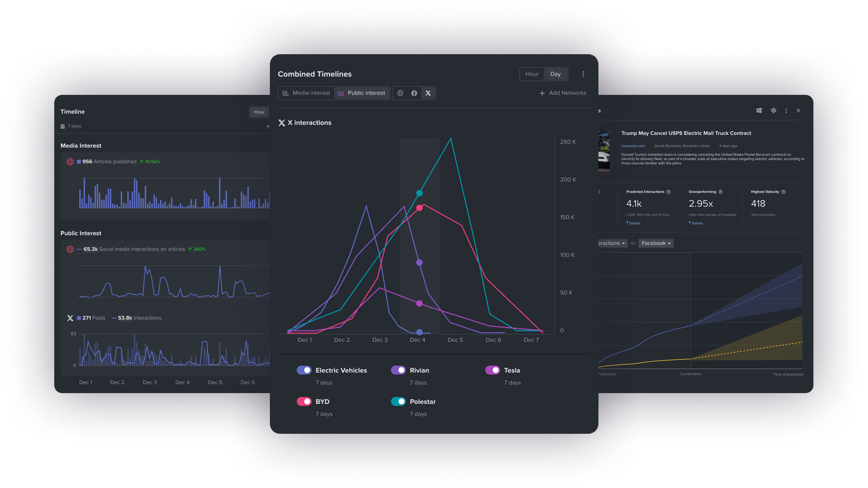Open the Facebook platform dropdown
Image resolution: width=868 pixels, height=488 pixels.
656,243
